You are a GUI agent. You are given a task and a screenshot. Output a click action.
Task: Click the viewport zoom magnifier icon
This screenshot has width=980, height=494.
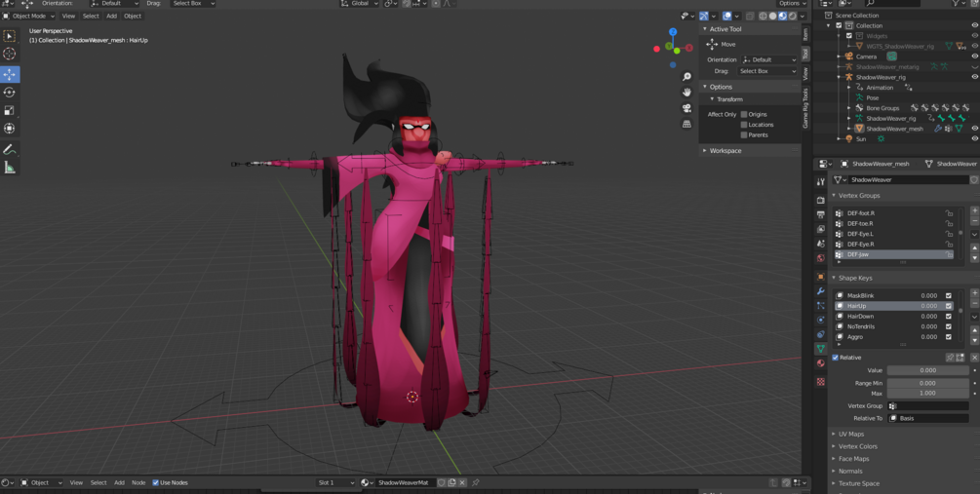pyautogui.click(x=686, y=77)
